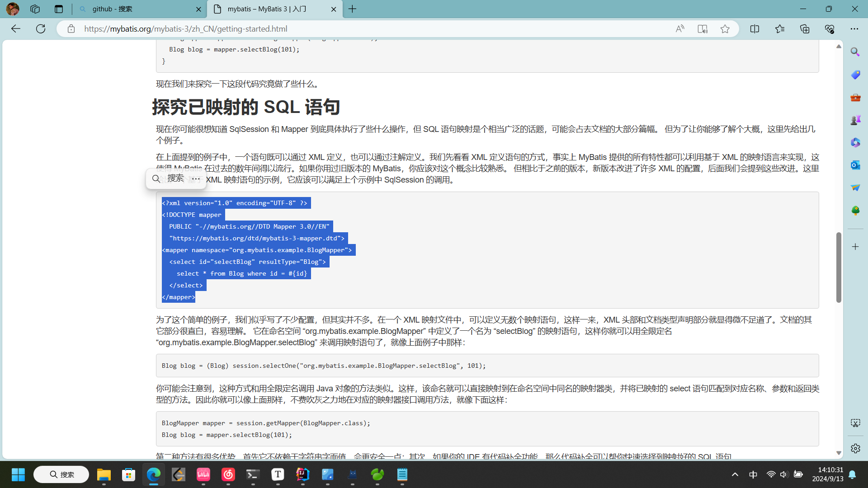The width and height of the screenshot is (868, 488).
Task: Click the screenshot icon in the sidebar
Action: [855, 423]
